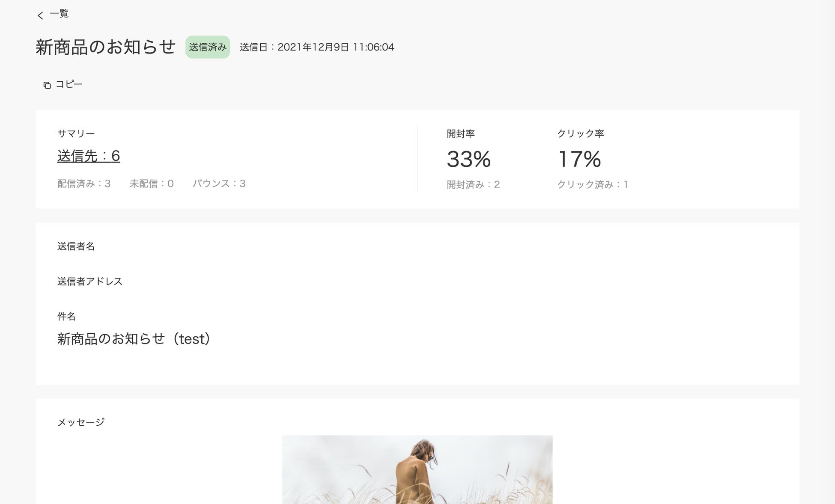Open the 送信先：6 recipients link
The height and width of the screenshot is (504, 835).
pos(89,156)
